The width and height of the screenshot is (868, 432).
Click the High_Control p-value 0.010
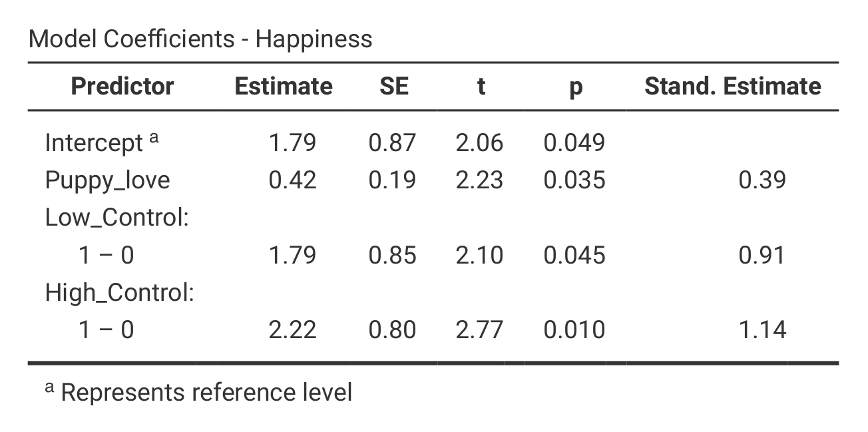coord(574,330)
